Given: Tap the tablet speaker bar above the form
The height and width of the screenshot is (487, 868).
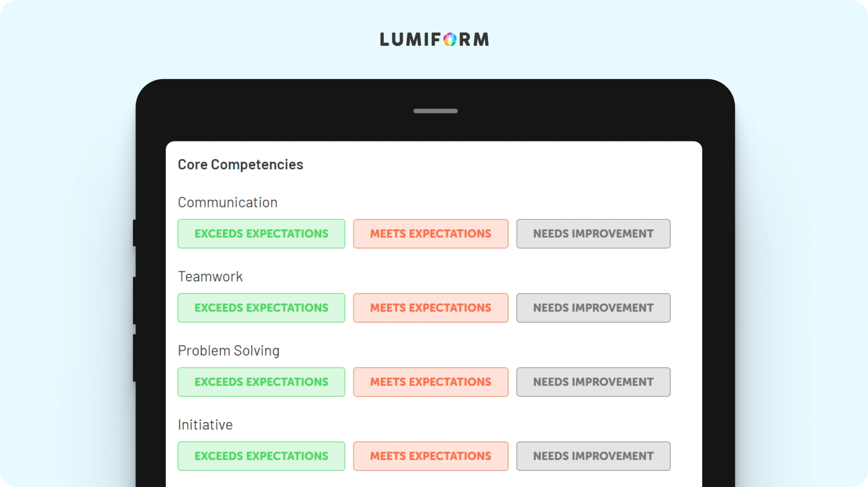Looking at the screenshot, I should coord(436,111).
